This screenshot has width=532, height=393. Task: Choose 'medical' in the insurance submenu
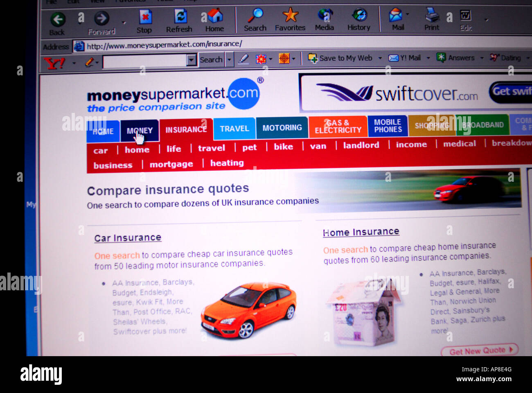[460, 143]
